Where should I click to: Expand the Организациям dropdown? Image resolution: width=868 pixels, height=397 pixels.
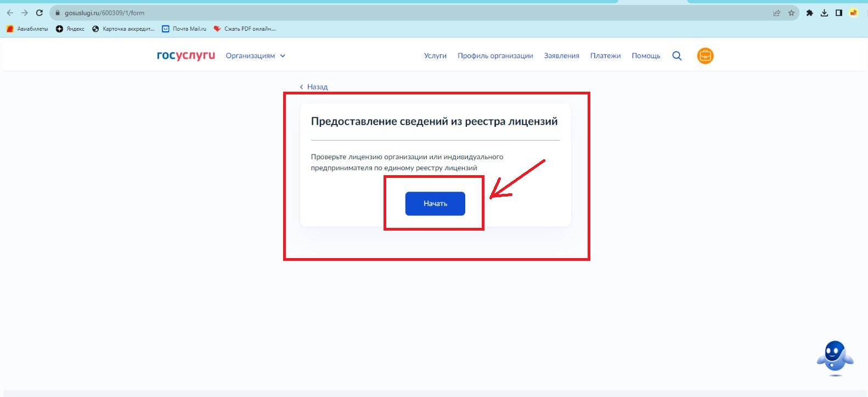click(256, 55)
